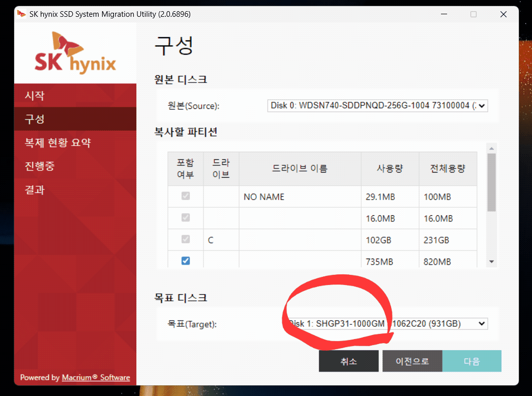The height and width of the screenshot is (396, 532).
Task: Click the 사용량 column header
Action: point(390,168)
